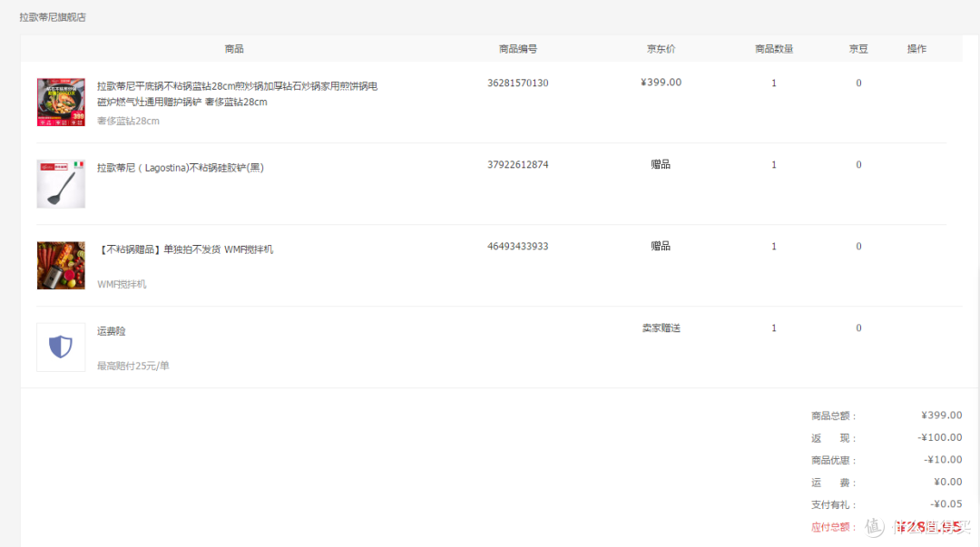Click the 奢侈蓝钻28cm variant text

[128, 122]
